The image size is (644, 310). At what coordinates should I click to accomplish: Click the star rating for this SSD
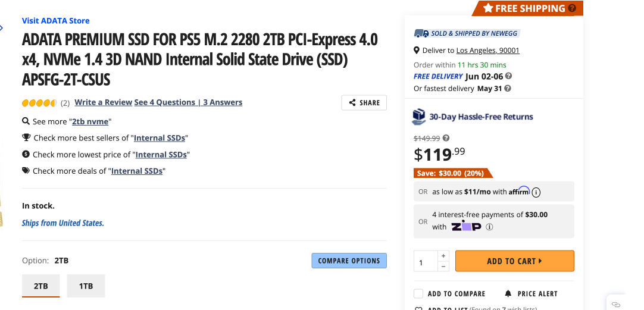[39, 102]
